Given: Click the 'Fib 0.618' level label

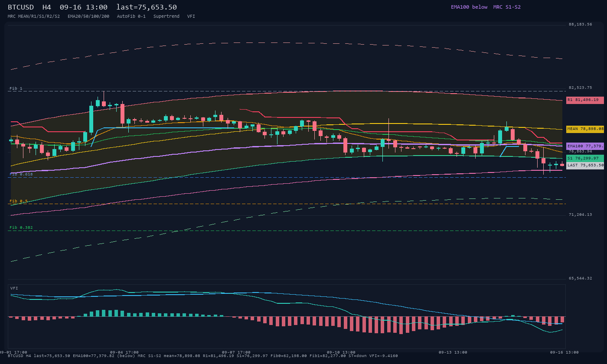Looking at the screenshot, I should [21, 174].
